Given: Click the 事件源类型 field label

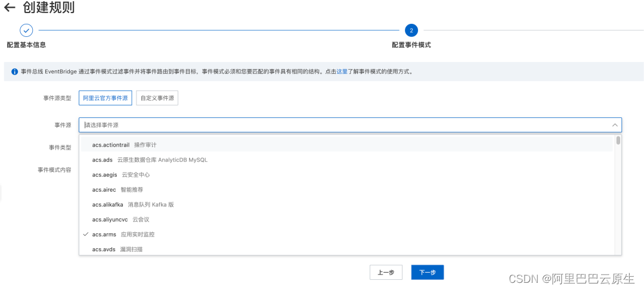Looking at the screenshot, I should tap(57, 98).
